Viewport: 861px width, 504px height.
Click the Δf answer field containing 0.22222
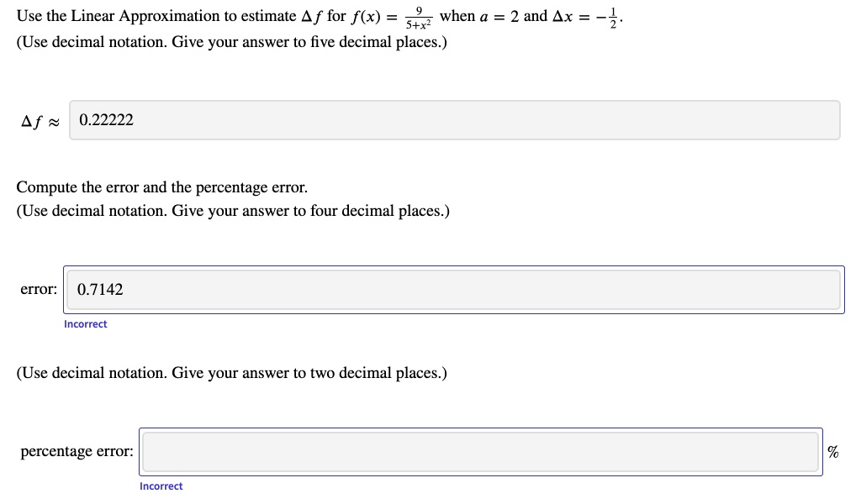pos(454,120)
